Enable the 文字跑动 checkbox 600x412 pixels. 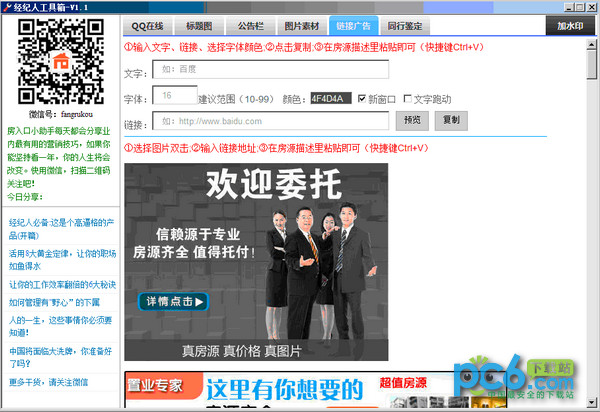(x=408, y=99)
